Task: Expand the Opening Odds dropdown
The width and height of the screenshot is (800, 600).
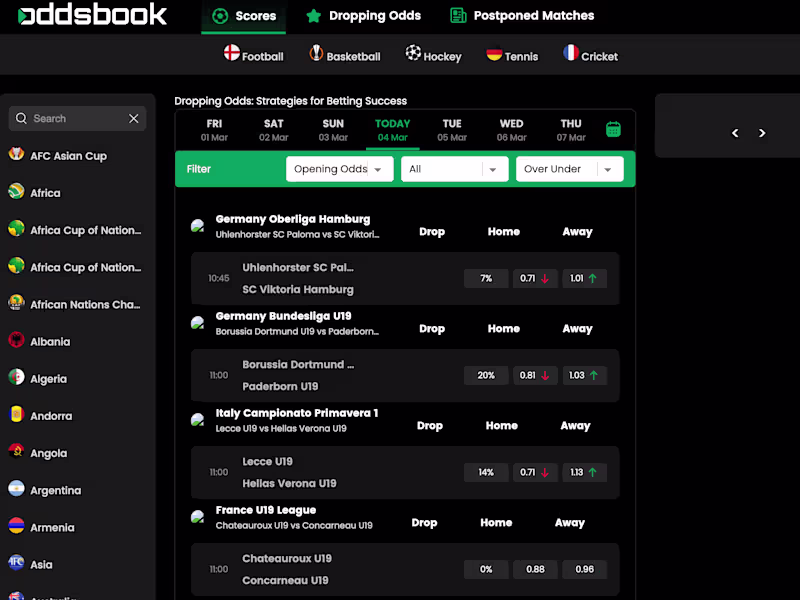Action: [x=340, y=169]
